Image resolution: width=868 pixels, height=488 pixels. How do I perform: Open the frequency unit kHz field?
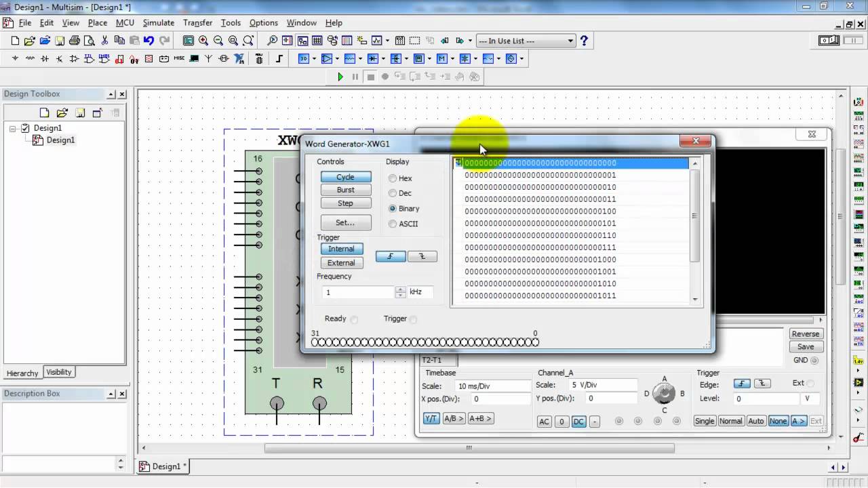pyautogui.click(x=420, y=292)
